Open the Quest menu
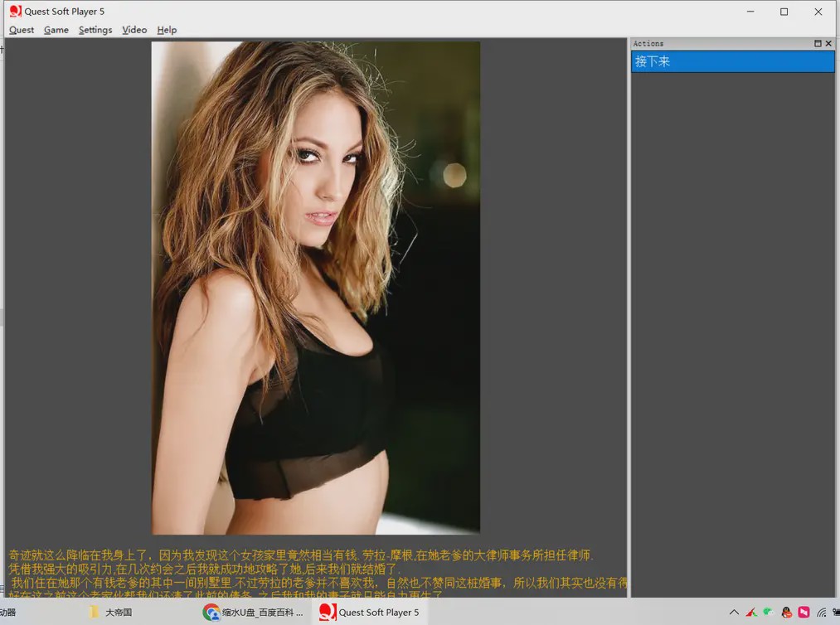This screenshot has height=625, width=840. 22,30
